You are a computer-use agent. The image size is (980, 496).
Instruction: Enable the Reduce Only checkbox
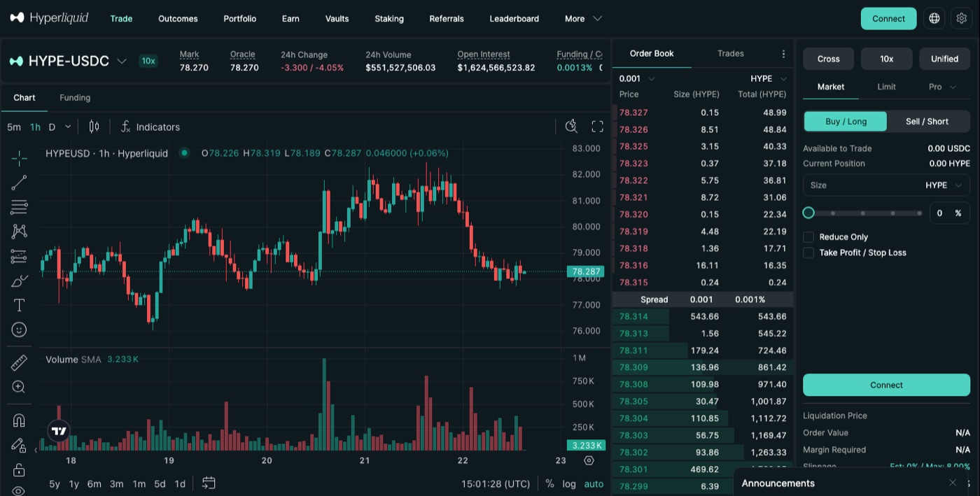[808, 237]
